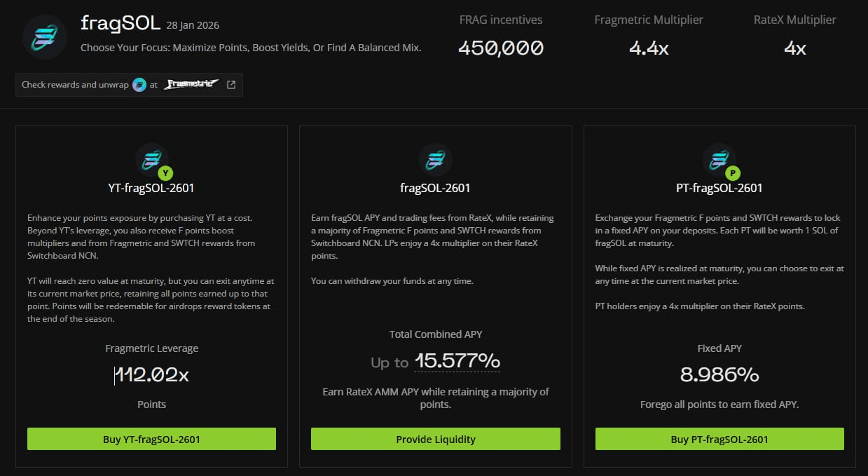
Task: Click the small fragSOL token icon in rewards bar
Action: [x=139, y=85]
